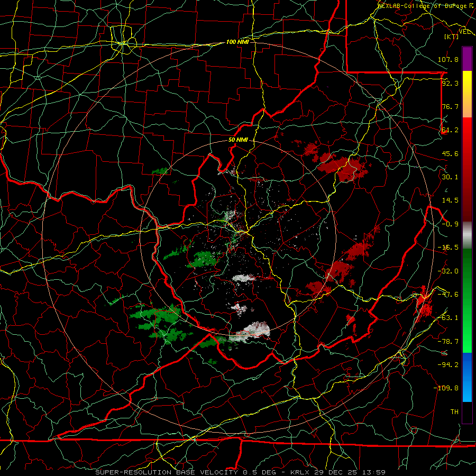The width and height of the screenshot is (476, 476).
Task: Click the -0.9 value on velocity scale
Action: (450, 224)
